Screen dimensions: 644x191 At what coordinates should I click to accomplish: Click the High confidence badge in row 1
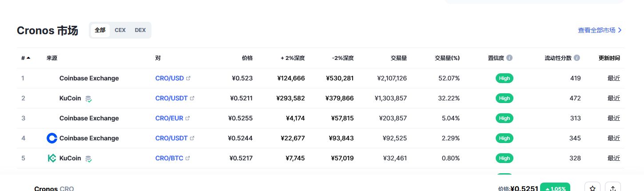point(505,78)
